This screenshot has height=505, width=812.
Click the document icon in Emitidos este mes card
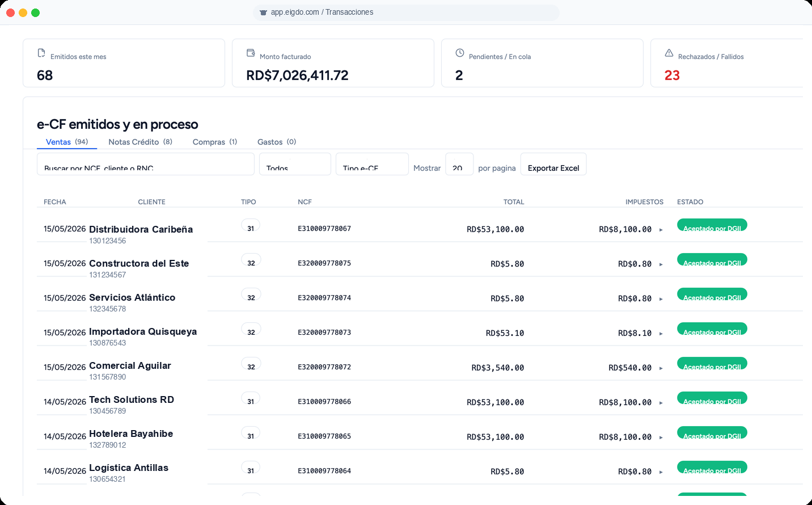tap(41, 53)
